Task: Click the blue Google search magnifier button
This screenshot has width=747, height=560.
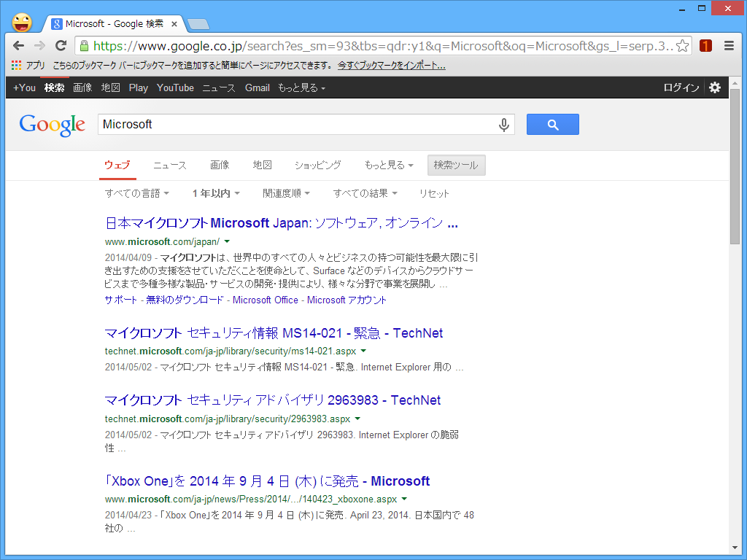Action: pos(552,124)
